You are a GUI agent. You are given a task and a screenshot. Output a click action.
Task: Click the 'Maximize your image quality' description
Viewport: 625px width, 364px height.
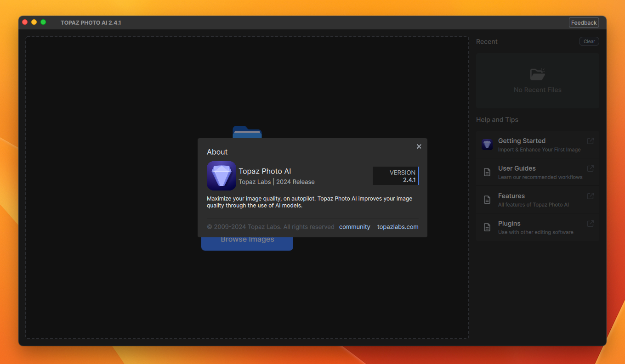[x=310, y=202]
